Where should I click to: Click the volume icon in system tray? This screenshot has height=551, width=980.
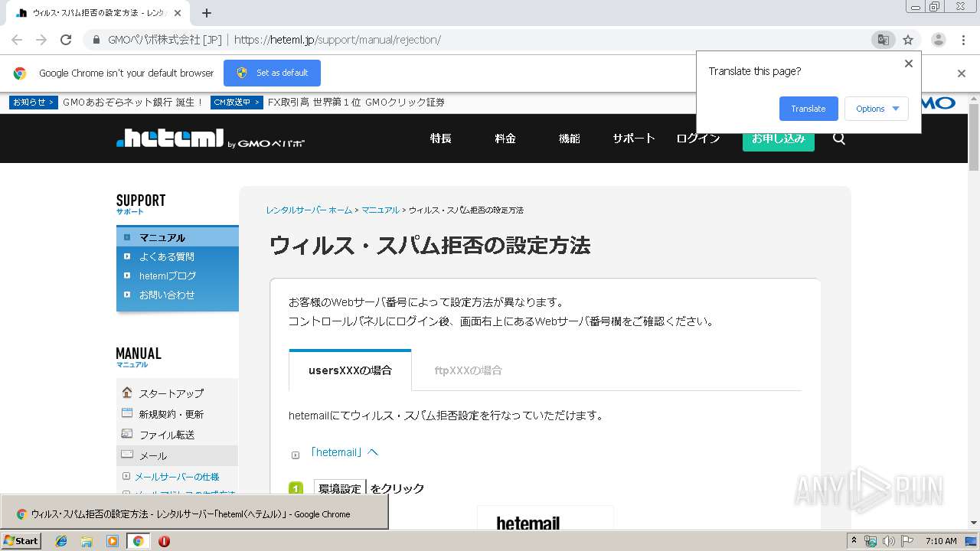[888, 541]
